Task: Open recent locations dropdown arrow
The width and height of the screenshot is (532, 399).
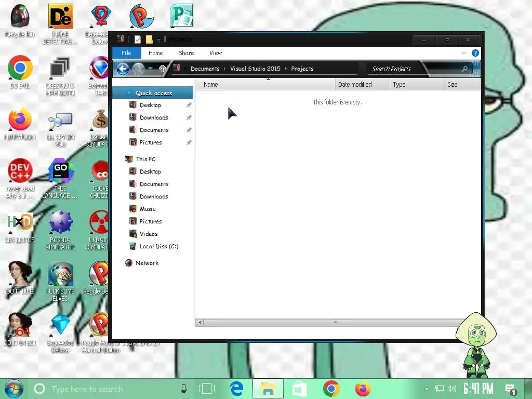Action: 150,69
